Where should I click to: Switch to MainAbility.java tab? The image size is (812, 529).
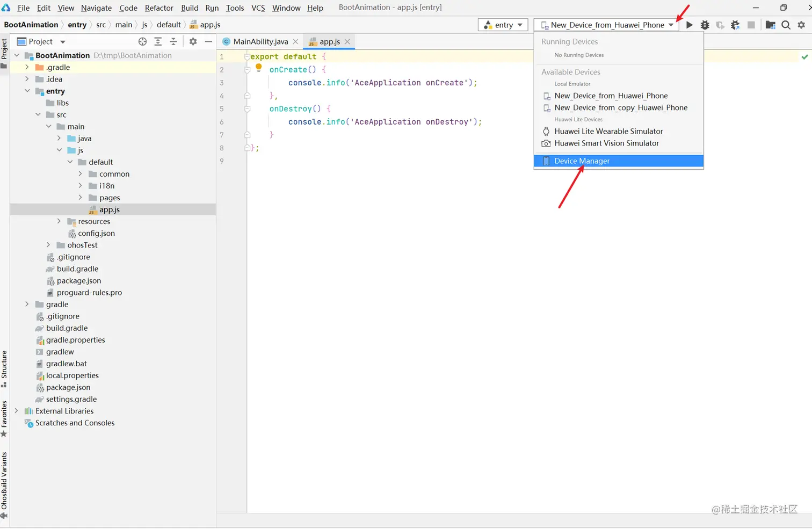(x=260, y=41)
